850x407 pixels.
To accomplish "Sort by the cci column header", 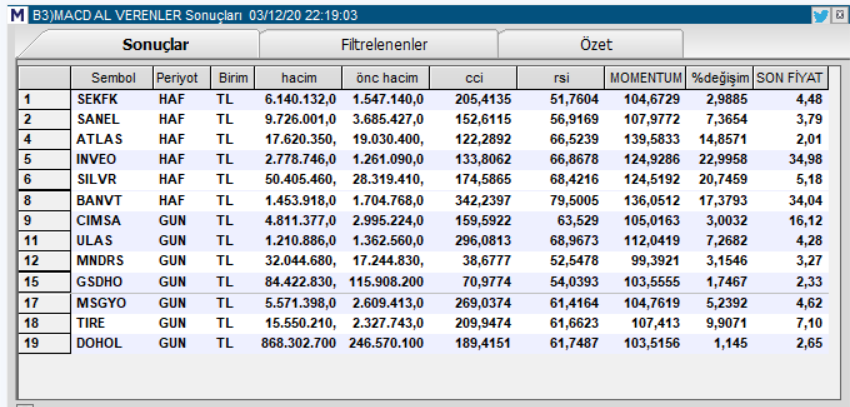I will [x=474, y=78].
